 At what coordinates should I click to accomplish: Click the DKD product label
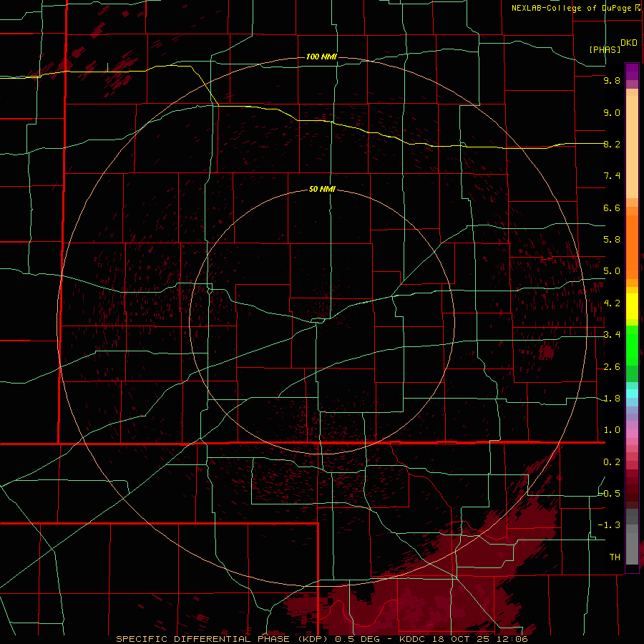click(x=628, y=43)
